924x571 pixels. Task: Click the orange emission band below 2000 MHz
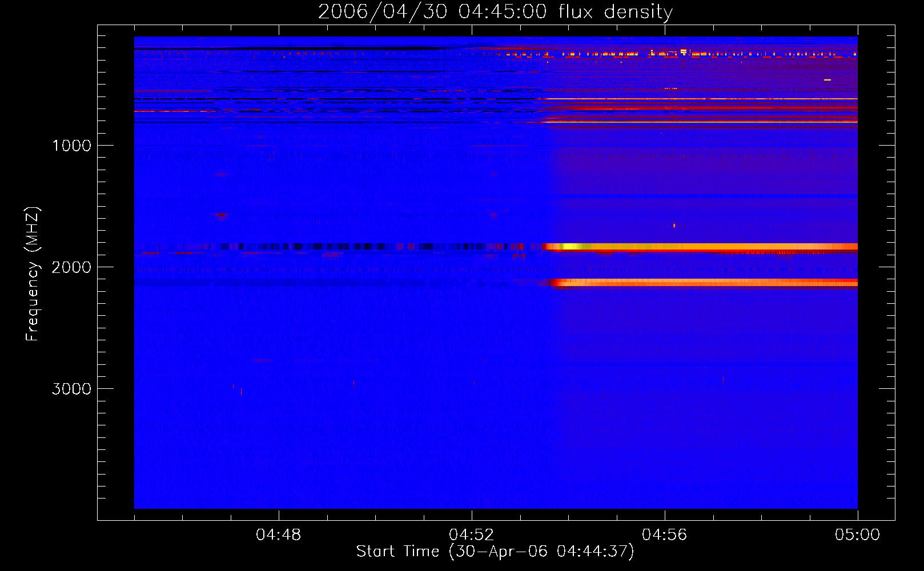[x=703, y=282]
